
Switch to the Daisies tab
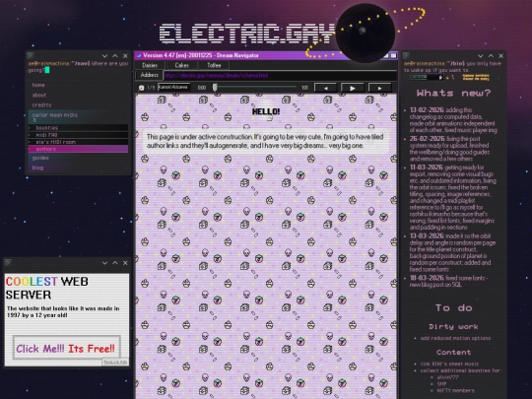tap(150, 65)
